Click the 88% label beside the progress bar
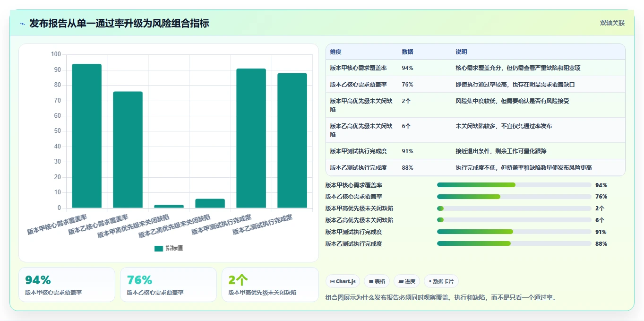The image size is (644, 321). [601, 244]
